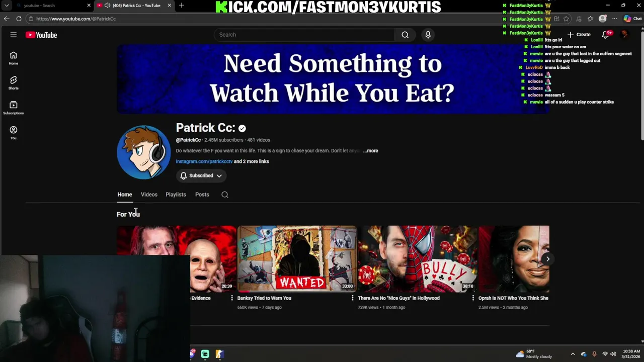Open the Oprah video thumbnail
644x362 pixels.
[514, 258]
